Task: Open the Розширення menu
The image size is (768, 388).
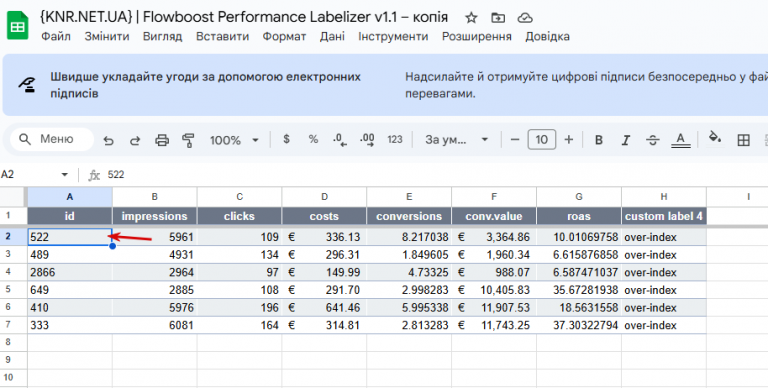Action: pyautogui.click(x=477, y=37)
